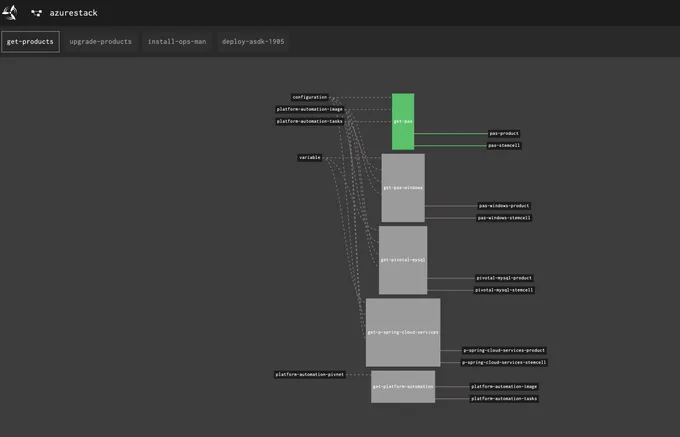
Task: Click the Concourse propeller logo
Action: 10,13
